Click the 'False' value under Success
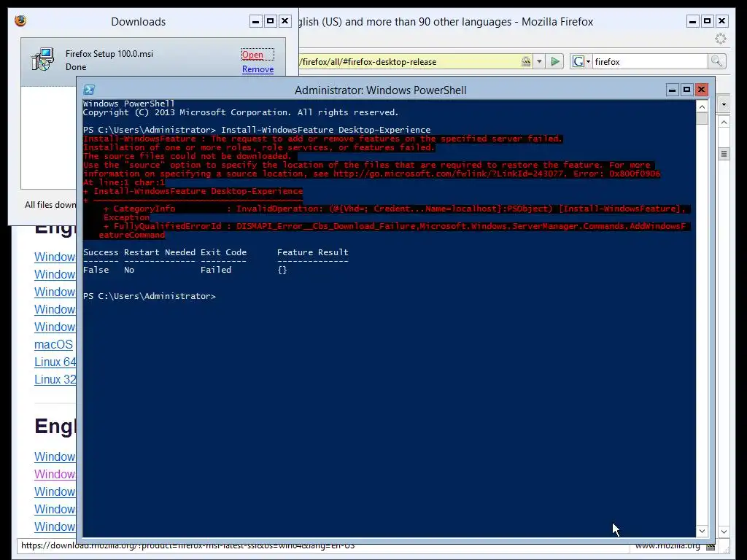Screen dimensions: 747x560 (96, 270)
